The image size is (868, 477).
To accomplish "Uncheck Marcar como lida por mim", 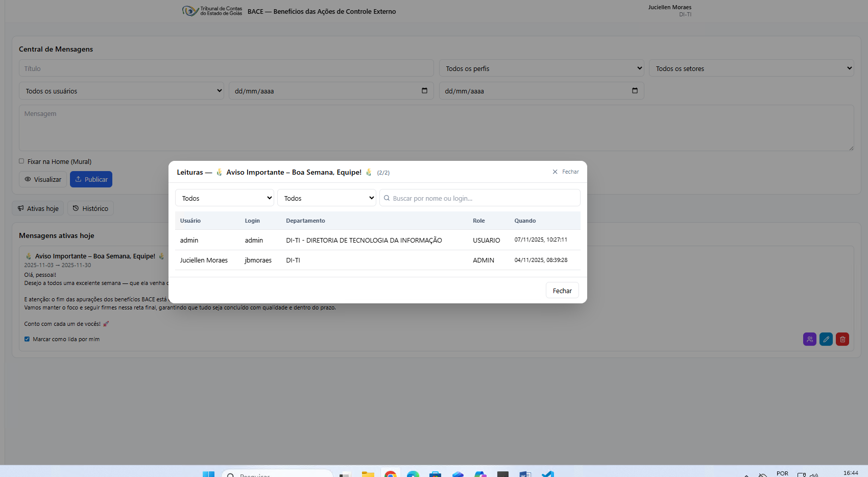I will coord(27,339).
